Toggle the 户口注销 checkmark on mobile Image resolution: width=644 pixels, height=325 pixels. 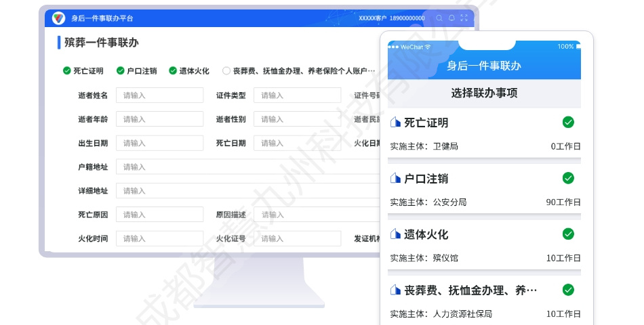pos(568,178)
